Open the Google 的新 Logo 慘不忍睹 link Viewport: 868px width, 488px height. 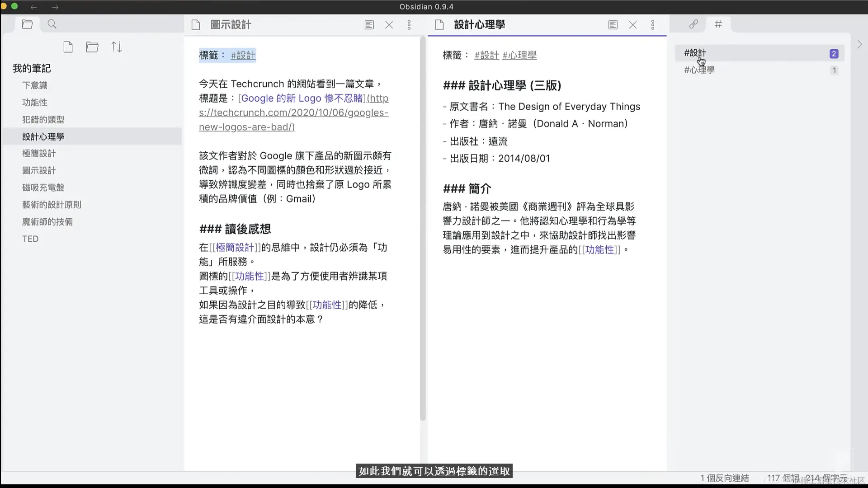[x=302, y=99]
